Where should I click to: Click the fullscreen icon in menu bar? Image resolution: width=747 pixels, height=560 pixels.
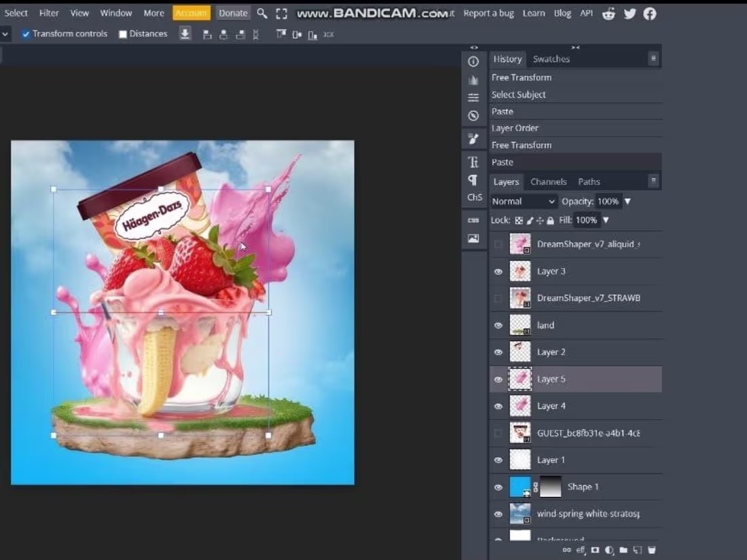click(282, 14)
